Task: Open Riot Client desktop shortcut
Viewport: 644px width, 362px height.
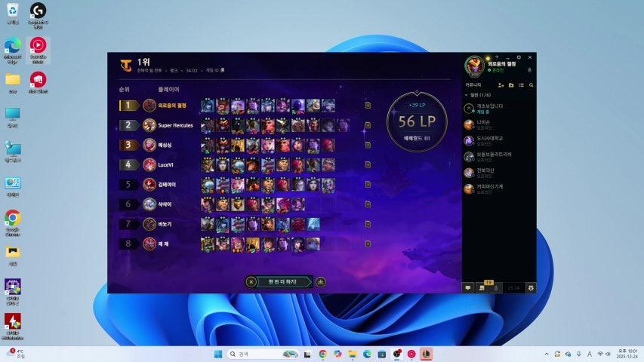Action: coord(38,82)
